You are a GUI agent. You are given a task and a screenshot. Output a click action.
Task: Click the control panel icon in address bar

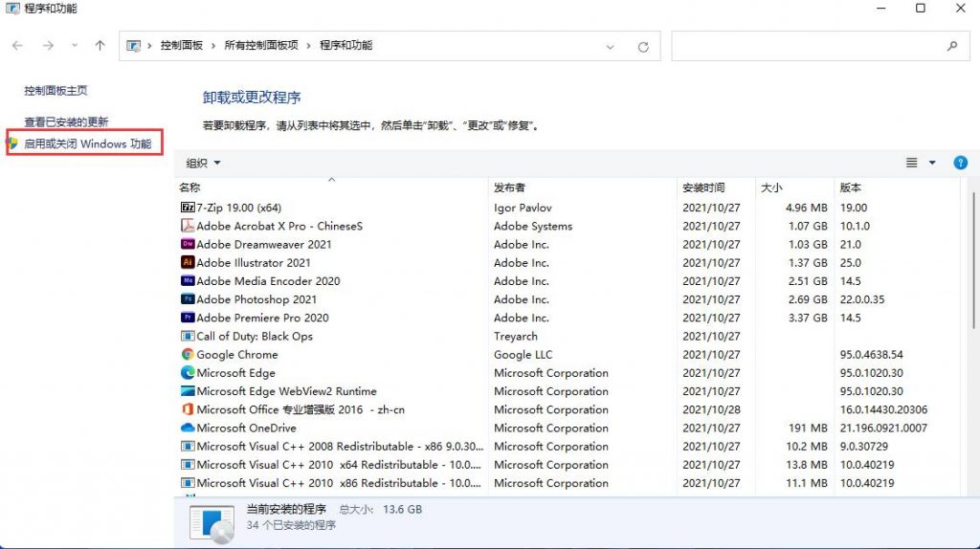click(133, 46)
